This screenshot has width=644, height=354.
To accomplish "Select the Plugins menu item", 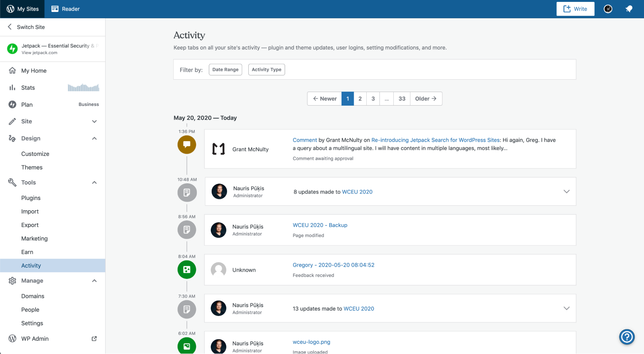I will tap(31, 197).
